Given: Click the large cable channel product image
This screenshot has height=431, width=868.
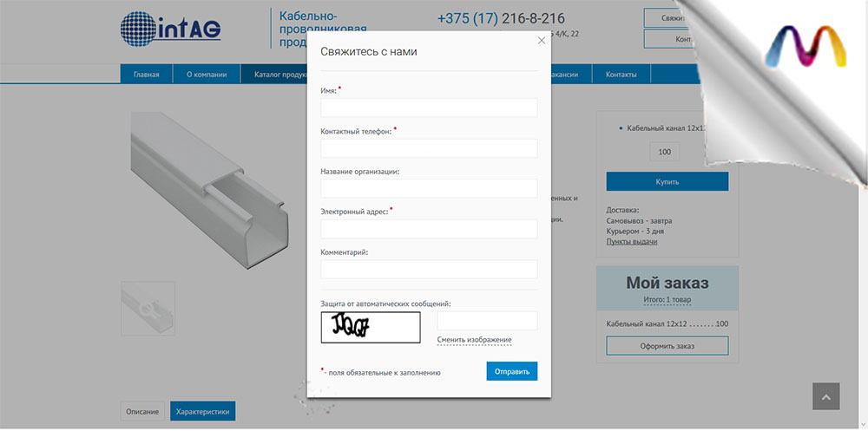Looking at the screenshot, I should tap(208, 189).
